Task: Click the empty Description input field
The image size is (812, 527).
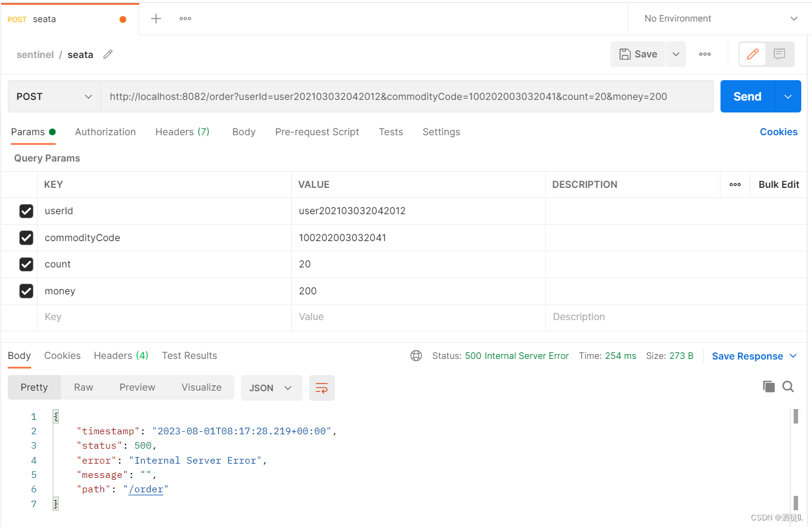Action: [676, 317]
